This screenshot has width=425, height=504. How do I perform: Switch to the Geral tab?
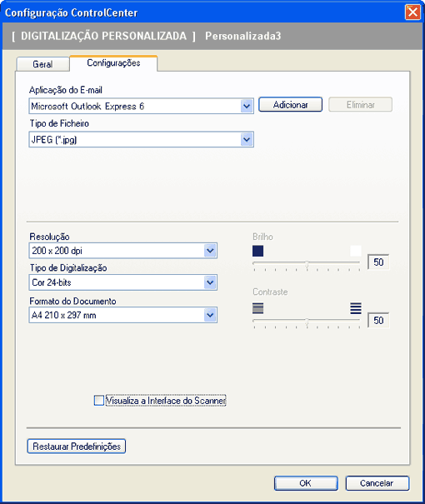point(42,64)
